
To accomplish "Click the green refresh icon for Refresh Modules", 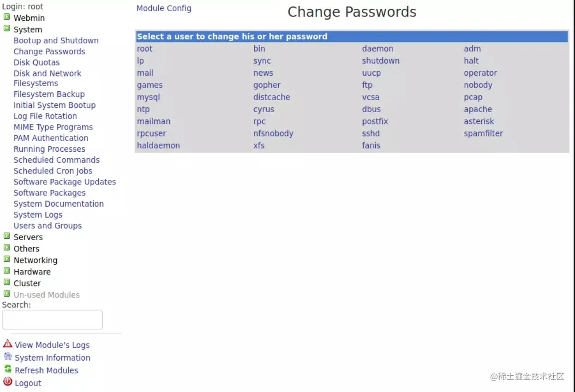I will point(7,369).
